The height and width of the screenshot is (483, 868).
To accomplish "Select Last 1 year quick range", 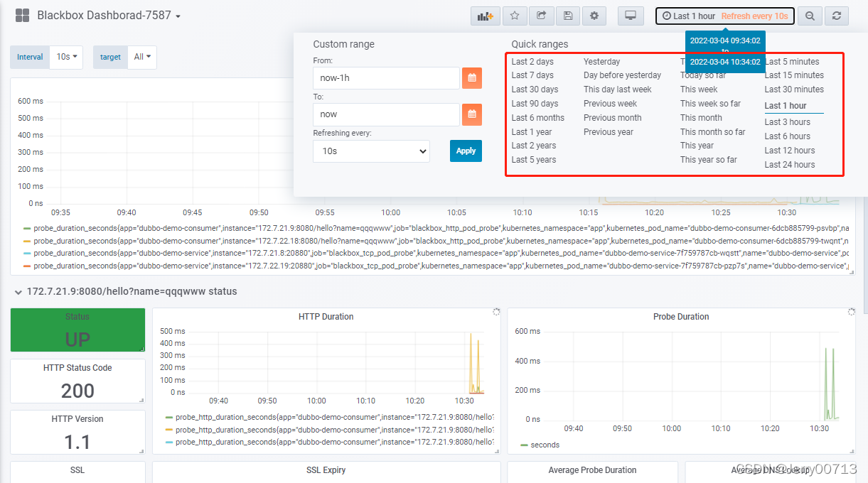I will (x=532, y=132).
